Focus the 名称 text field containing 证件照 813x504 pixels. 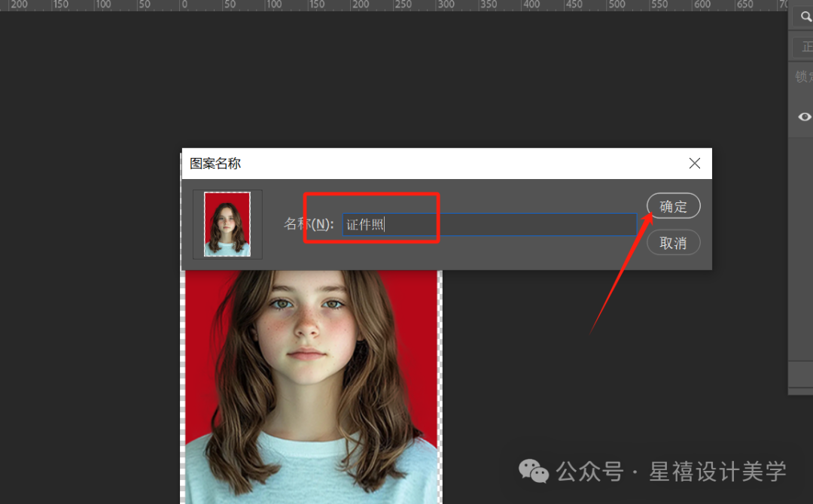pos(489,225)
